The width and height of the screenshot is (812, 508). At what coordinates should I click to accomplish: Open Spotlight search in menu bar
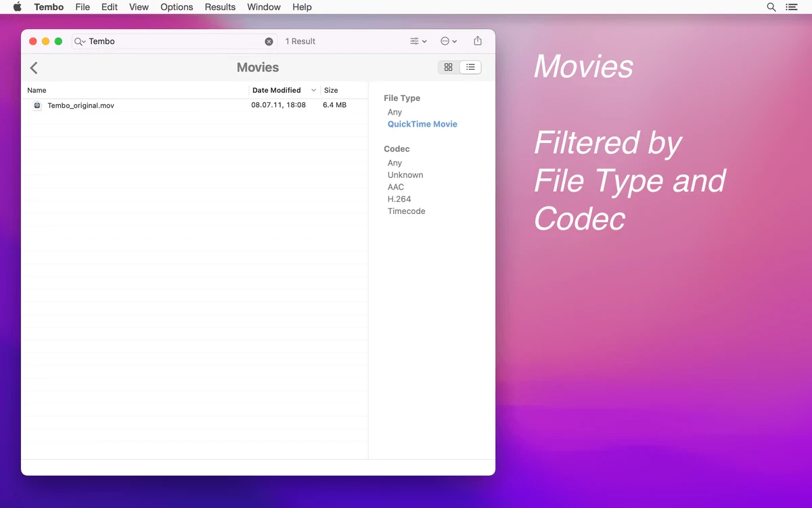click(x=771, y=7)
